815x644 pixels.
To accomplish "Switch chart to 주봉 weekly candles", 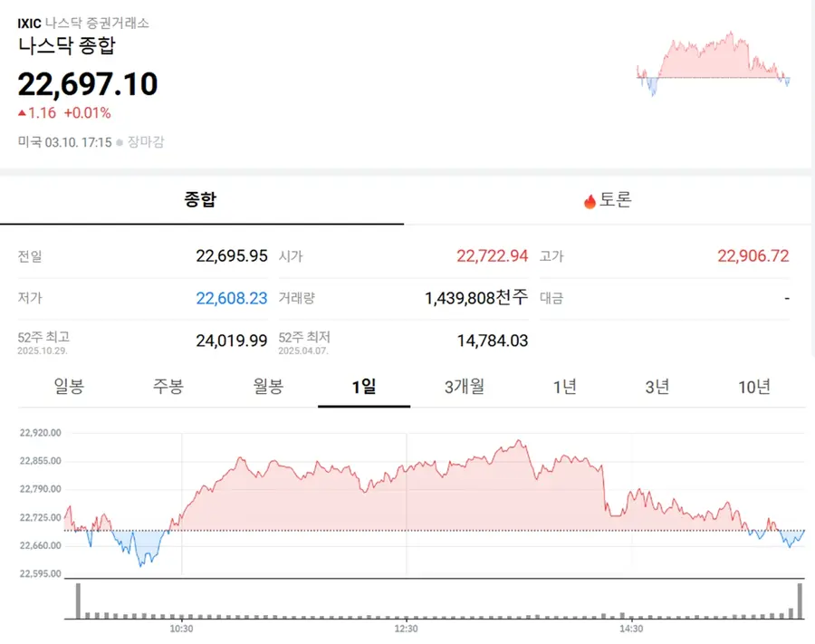I will point(168,387).
